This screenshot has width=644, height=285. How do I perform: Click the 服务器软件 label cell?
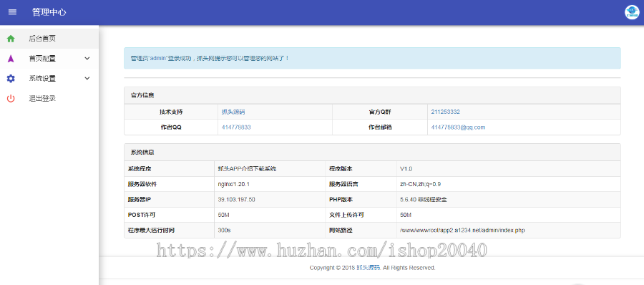(169, 184)
